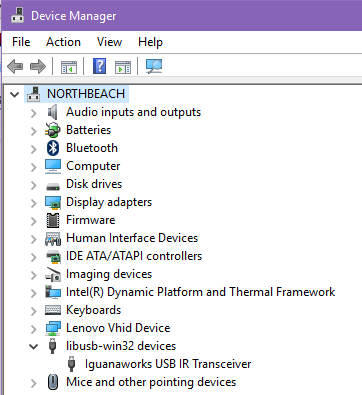Select the Display adapters label
Viewport: 362px width, 395px height.
(x=109, y=202)
